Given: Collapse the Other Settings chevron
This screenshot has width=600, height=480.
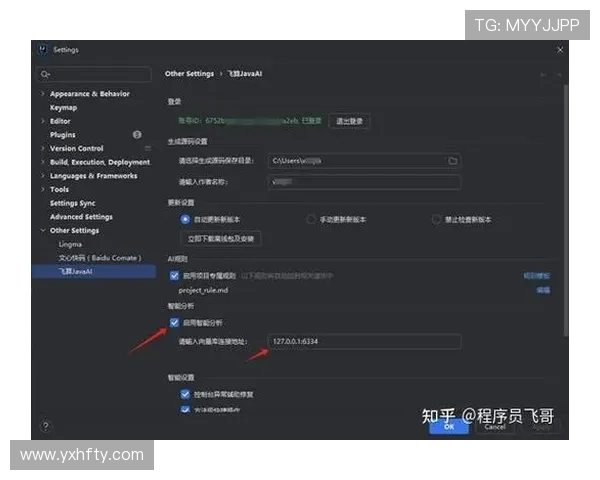Looking at the screenshot, I should [43, 230].
